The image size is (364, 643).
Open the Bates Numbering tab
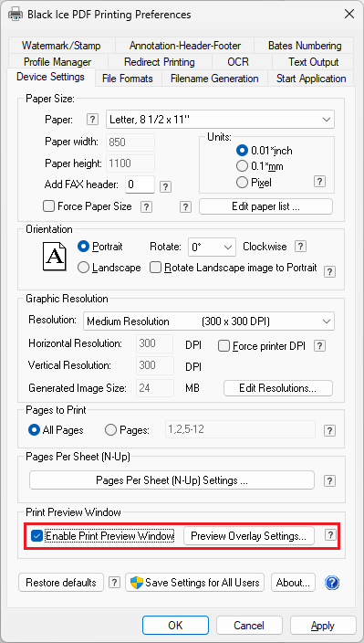305,45
